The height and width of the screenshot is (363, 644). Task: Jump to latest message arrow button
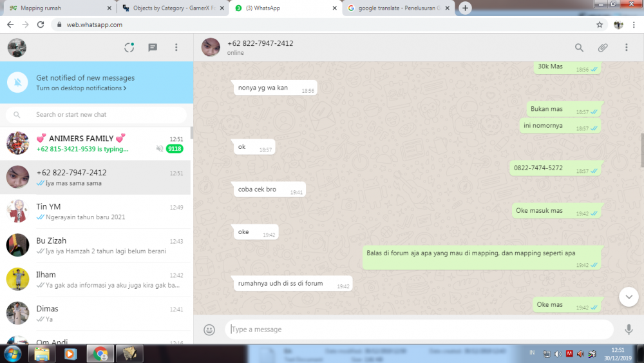[629, 297]
